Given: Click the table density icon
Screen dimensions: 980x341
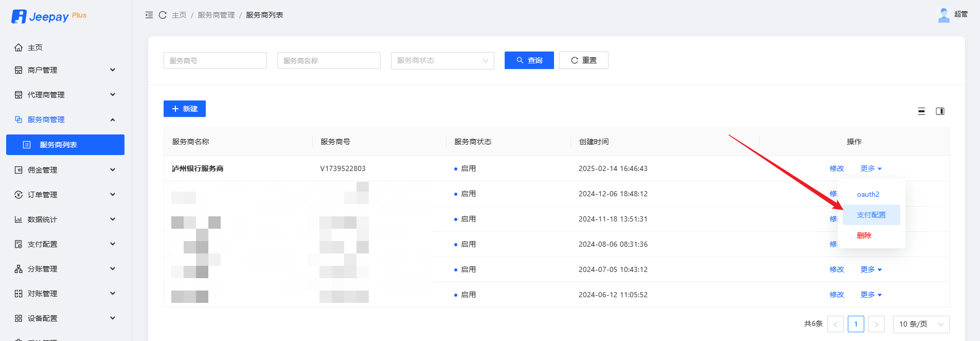Looking at the screenshot, I should point(921,111).
